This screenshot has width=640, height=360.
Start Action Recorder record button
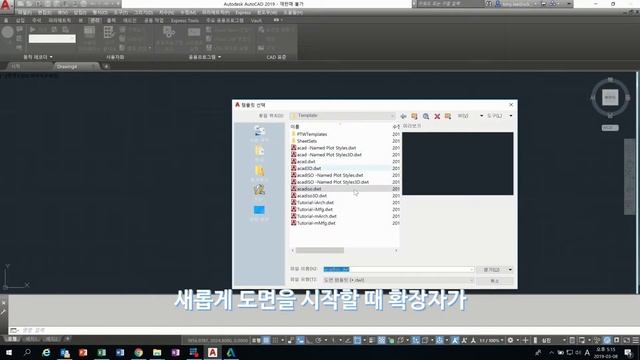tap(7, 33)
